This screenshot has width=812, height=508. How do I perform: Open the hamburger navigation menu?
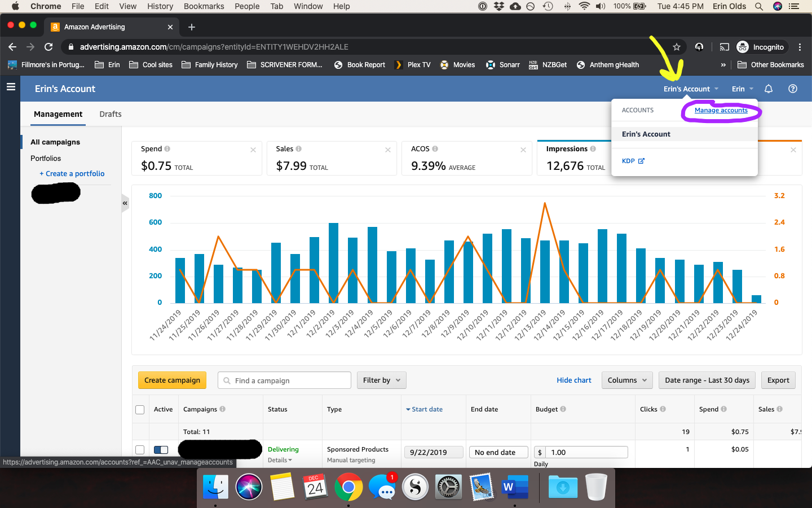[x=10, y=87]
